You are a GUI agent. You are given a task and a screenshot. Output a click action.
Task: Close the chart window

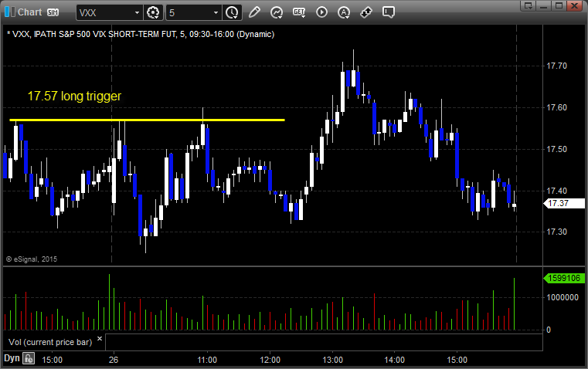[574, 5]
